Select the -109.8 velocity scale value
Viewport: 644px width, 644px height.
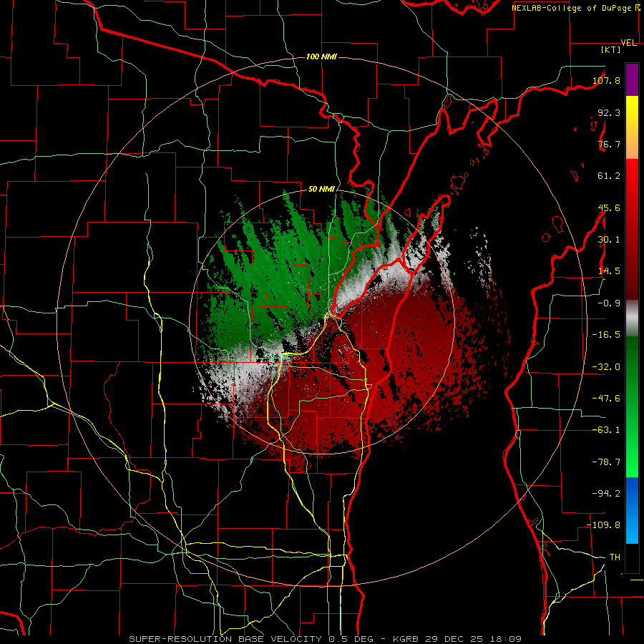click(604, 525)
